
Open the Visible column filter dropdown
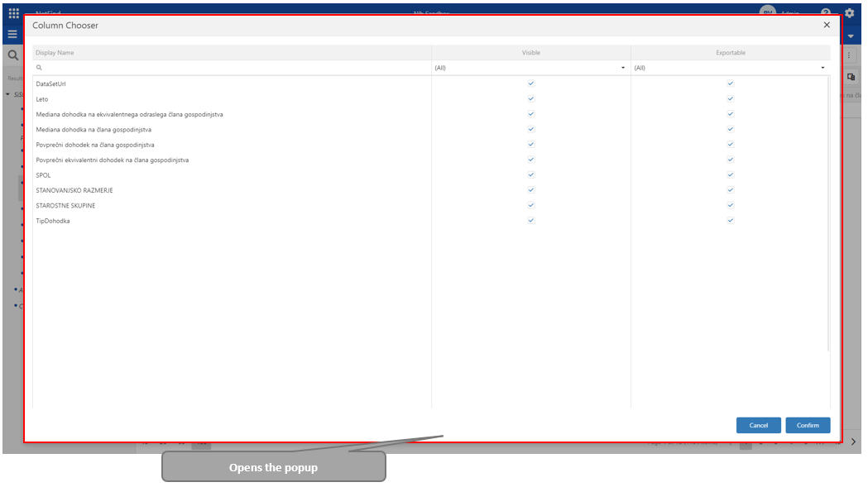(622, 68)
